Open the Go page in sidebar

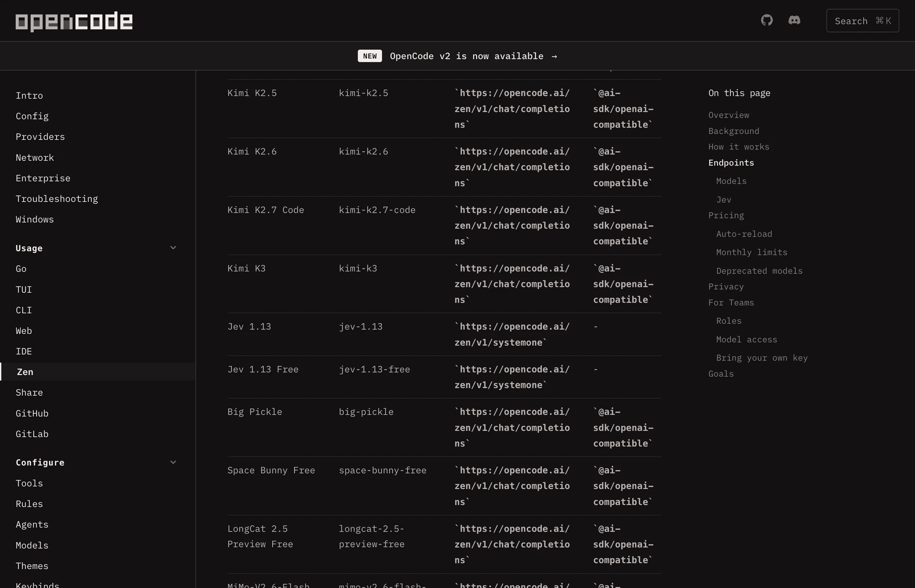[x=21, y=269]
